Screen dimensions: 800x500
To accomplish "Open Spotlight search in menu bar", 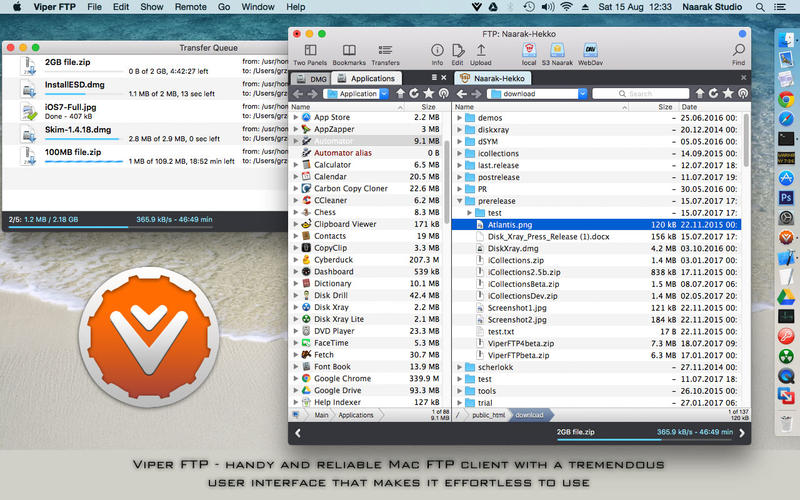I will [x=760, y=7].
